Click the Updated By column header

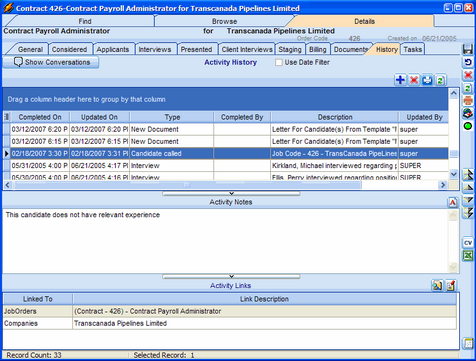(x=424, y=117)
